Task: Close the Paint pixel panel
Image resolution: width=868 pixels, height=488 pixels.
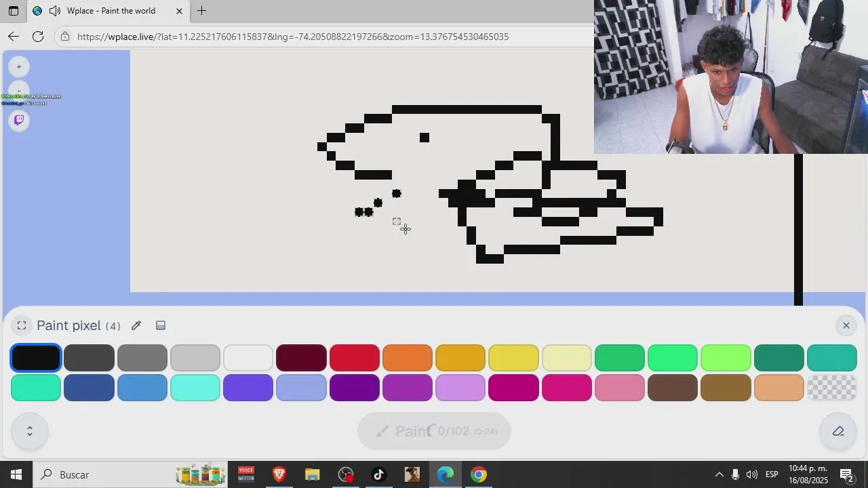Action: click(x=846, y=326)
